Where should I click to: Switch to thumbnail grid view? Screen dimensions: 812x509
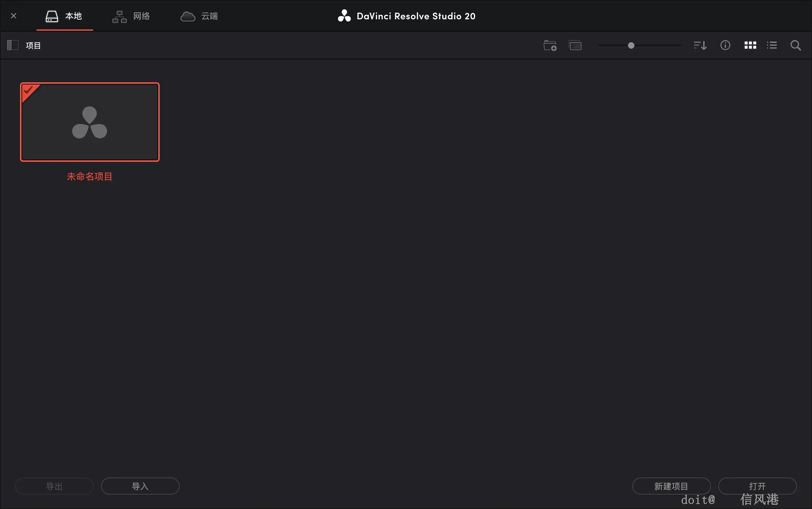750,45
